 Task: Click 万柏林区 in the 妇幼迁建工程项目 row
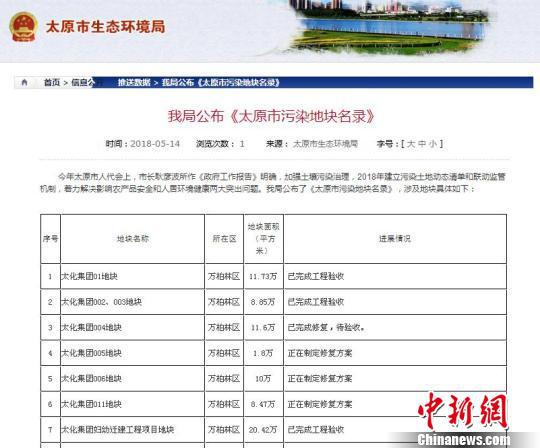(224, 429)
